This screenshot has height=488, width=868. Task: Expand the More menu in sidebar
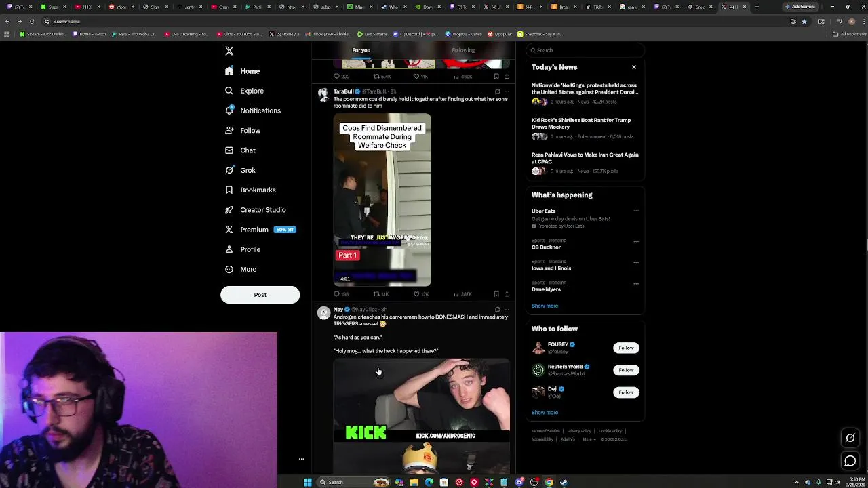(241, 269)
